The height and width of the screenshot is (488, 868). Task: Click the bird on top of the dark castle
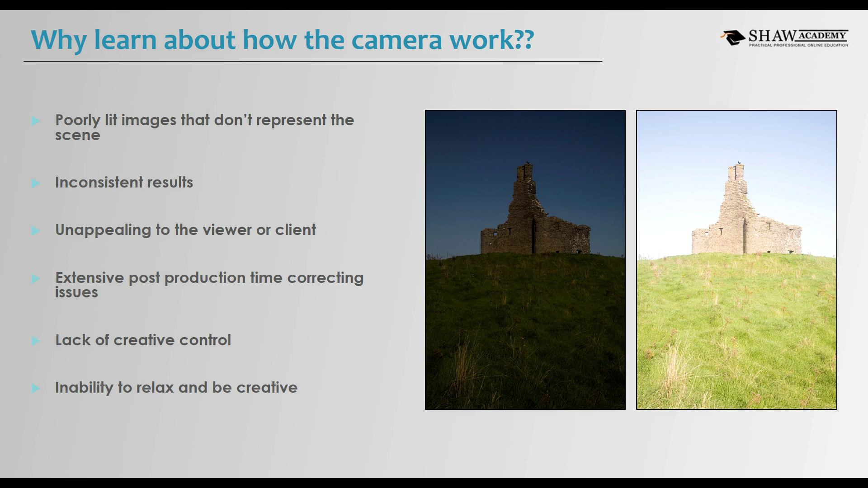(527, 162)
